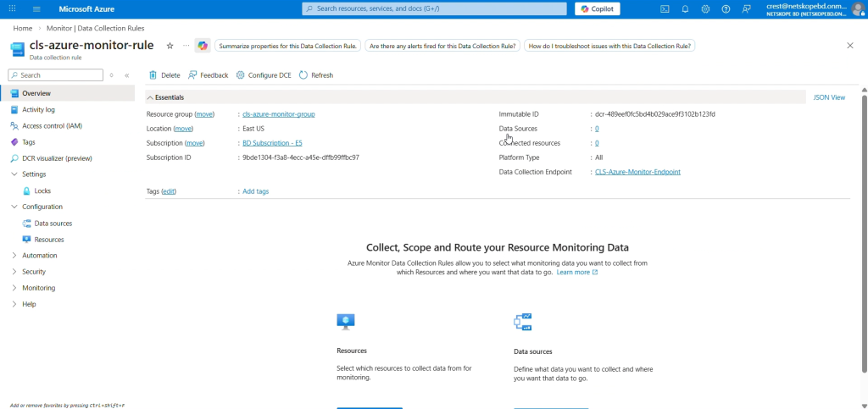Screen dimensions: 868x409
Task: Open portal settings gear icon
Action: point(705,8)
